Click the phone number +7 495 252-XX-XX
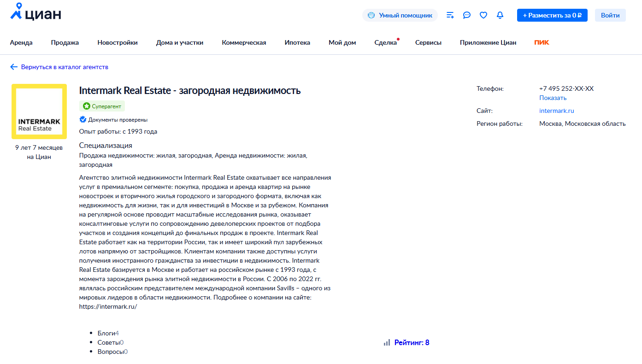This screenshot has height=364, width=642. coord(566,89)
